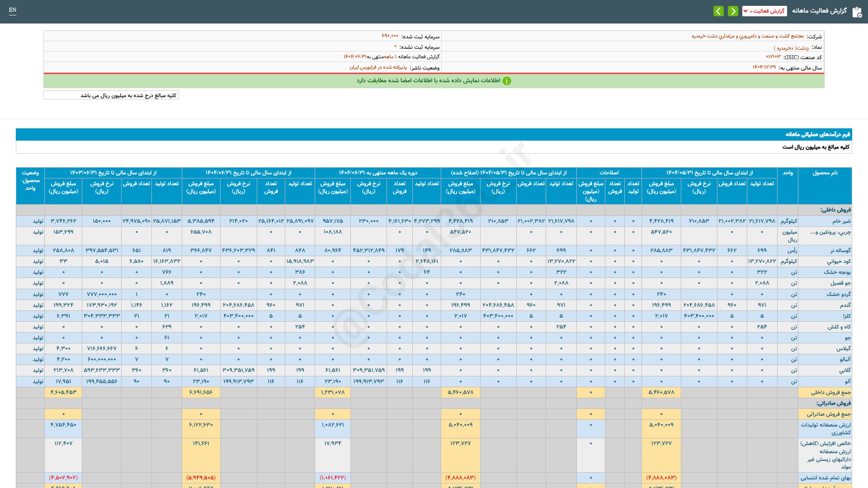Viewport: 868px width, 488px height.
Task: Click the publisher status پذیرفته شده در فرابورس
Action: click(x=378, y=67)
